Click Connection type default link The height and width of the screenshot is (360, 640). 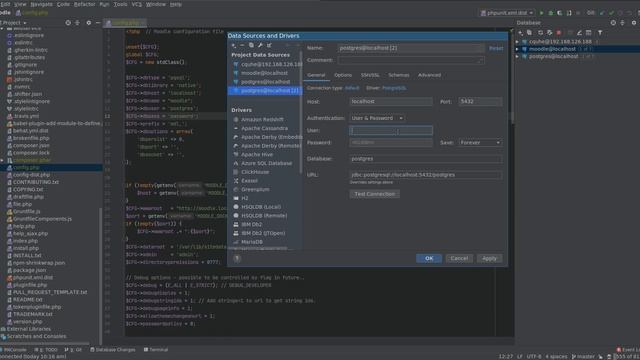tap(352, 88)
